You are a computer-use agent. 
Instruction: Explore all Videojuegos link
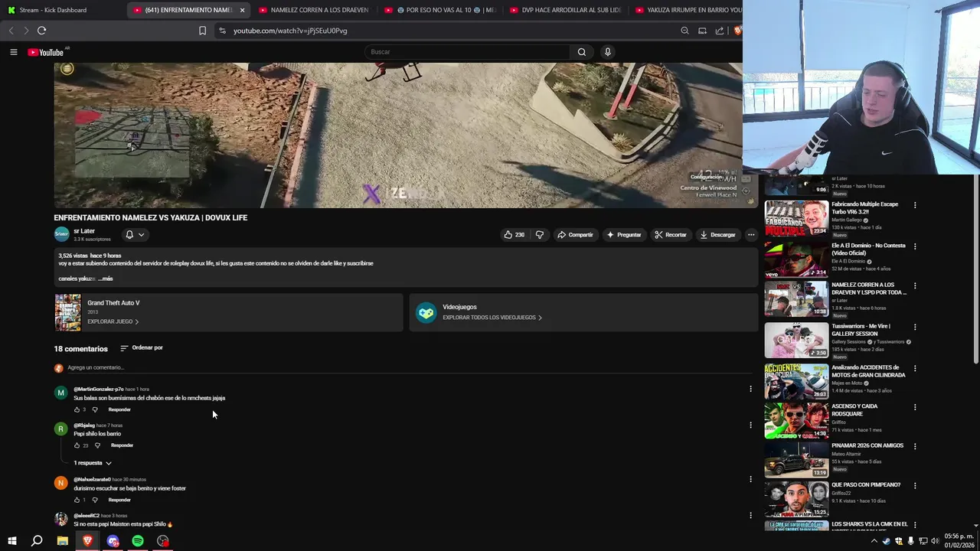point(492,318)
